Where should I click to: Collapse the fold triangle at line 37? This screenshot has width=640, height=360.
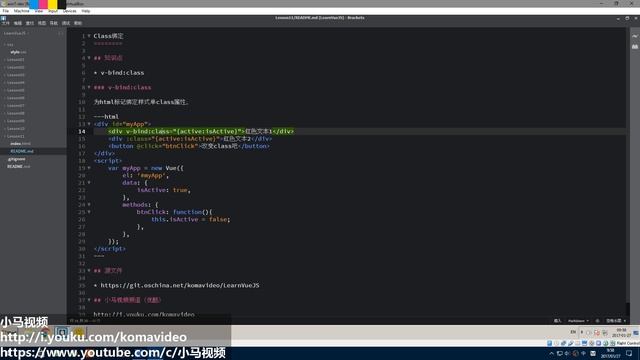[x=89, y=300]
